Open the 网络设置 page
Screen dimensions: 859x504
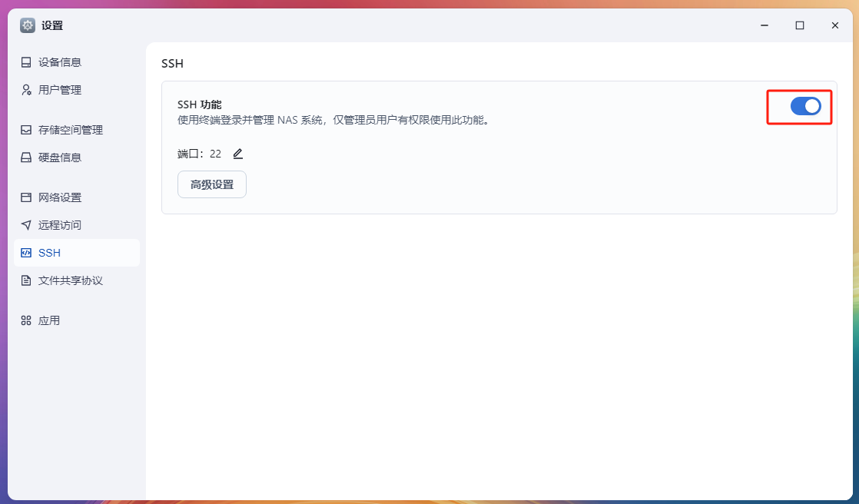60,197
